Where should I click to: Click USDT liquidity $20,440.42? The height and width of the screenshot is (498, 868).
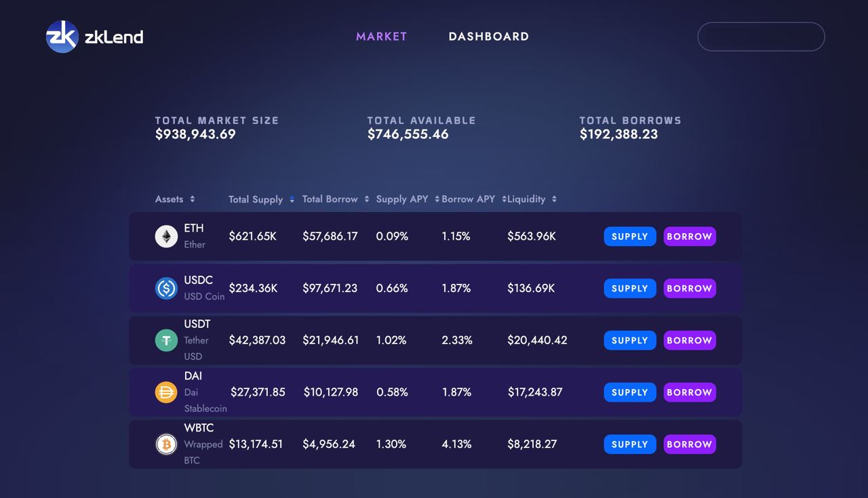pos(537,340)
